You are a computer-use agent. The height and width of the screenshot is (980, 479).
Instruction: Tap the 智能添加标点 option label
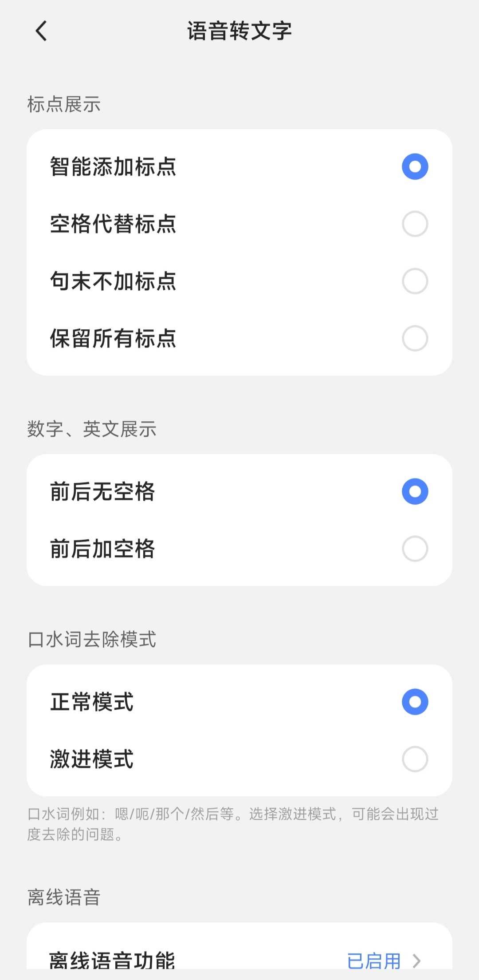(113, 167)
